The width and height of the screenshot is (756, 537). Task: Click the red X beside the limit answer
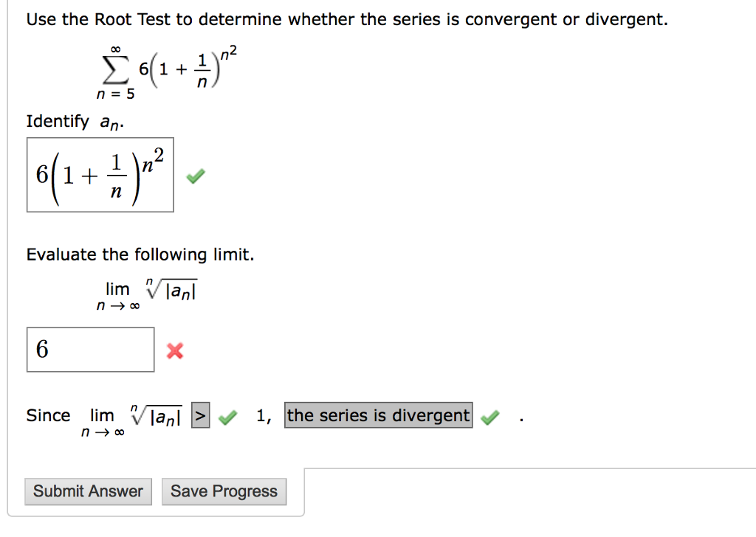click(x=176, y=351)
